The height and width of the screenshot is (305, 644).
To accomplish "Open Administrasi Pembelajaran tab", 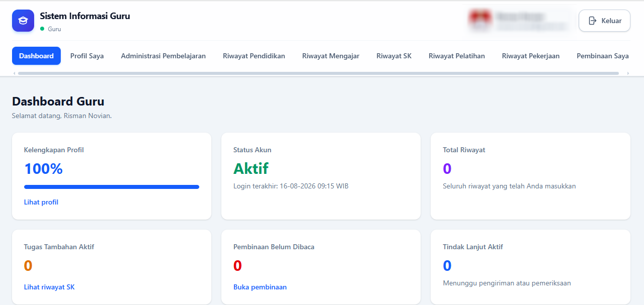I will point(163,56).
